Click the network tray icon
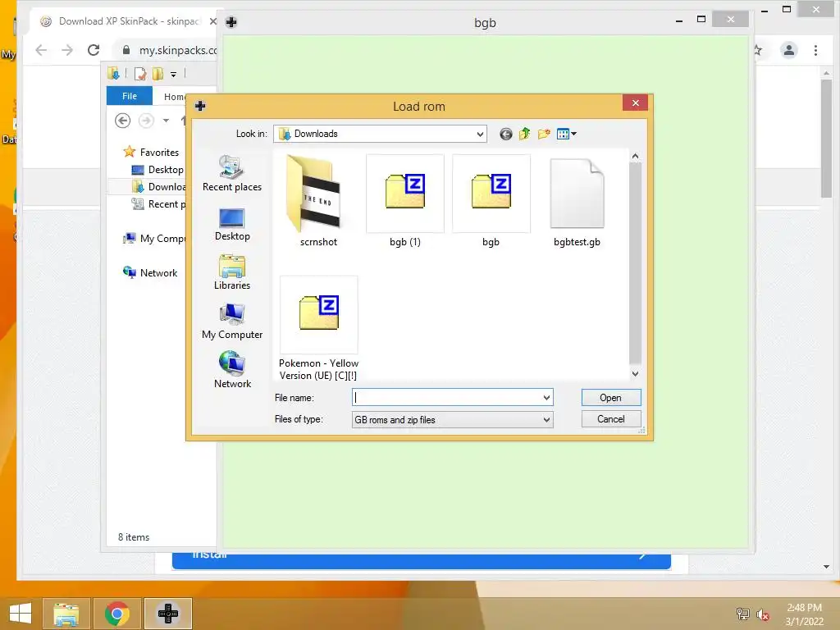This screenshot has width=840, height=630. point(742,614)
